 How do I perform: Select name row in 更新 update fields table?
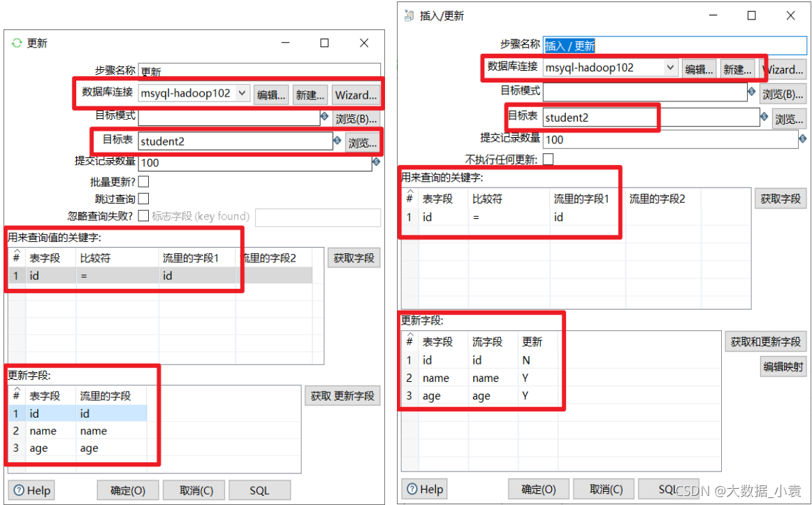pyautogui.click(x=78, y=431)
